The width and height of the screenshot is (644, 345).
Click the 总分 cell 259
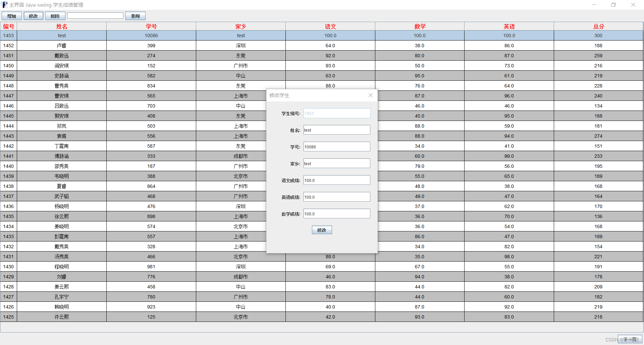599,56
